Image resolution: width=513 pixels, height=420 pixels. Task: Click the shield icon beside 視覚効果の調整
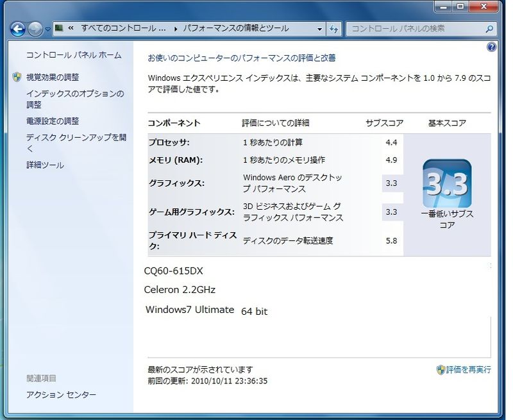(17, 77)
